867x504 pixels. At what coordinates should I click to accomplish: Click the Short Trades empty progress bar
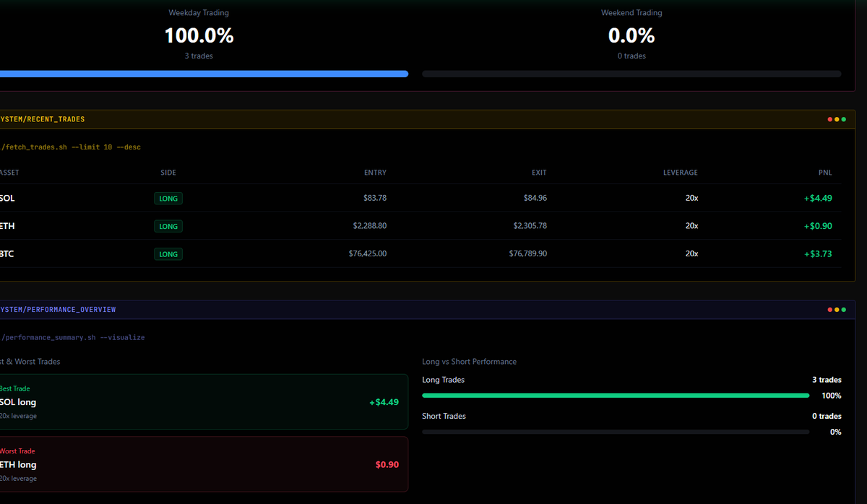coord(616,432)
